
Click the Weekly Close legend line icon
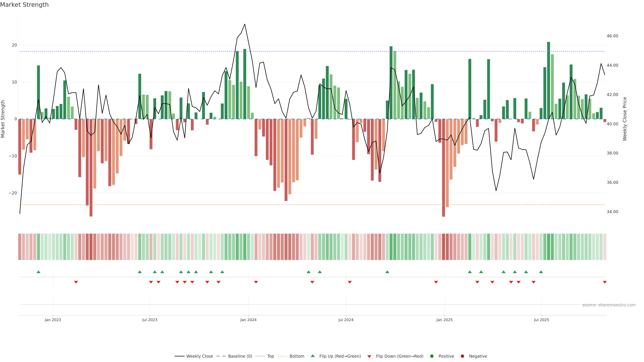[x=179, y=356]
